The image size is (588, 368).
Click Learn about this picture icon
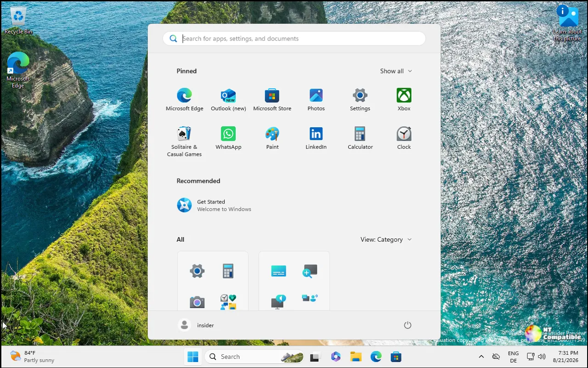click(568, 23)
